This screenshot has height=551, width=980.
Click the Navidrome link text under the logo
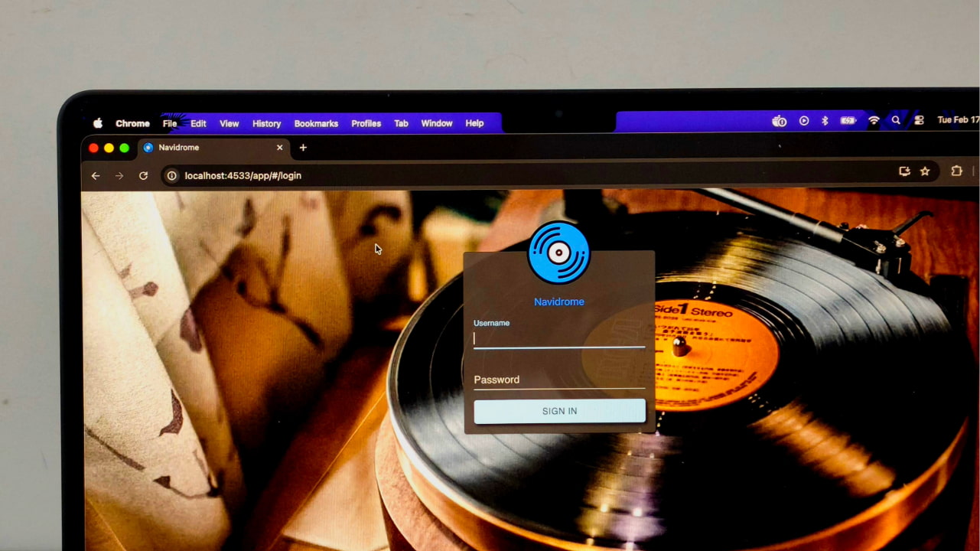point(558,302)
